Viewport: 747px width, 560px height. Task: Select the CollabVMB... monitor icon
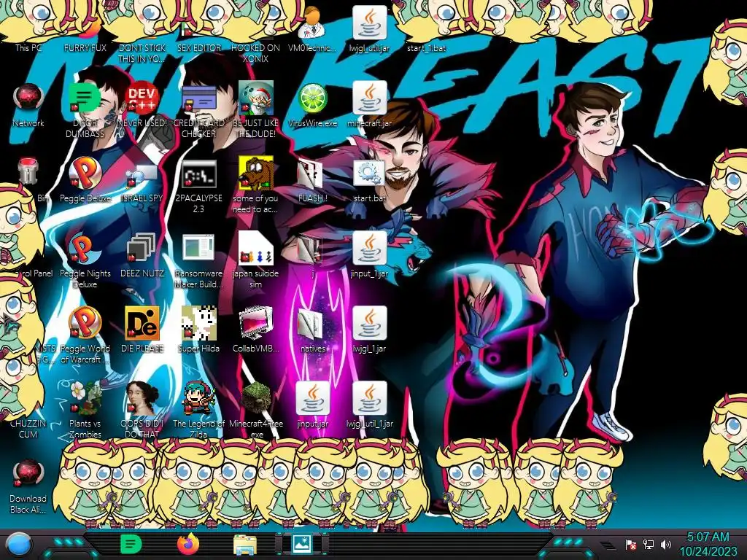coord(256,323)
